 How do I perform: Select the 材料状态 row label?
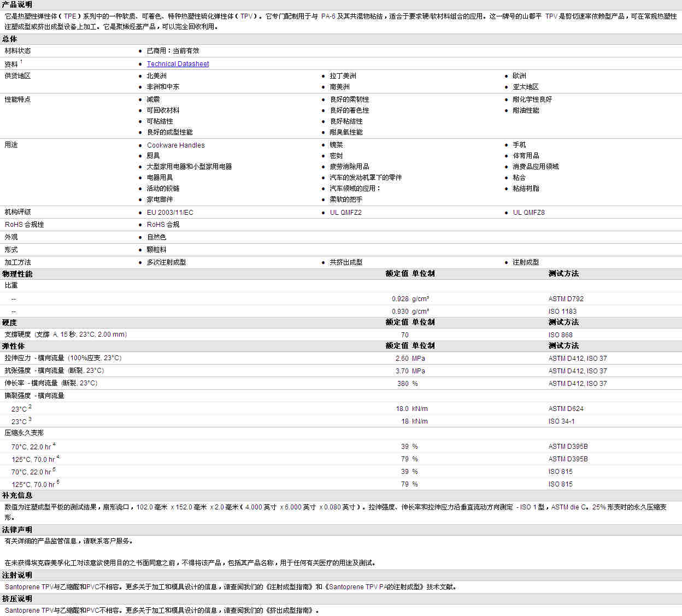point(18,51)
